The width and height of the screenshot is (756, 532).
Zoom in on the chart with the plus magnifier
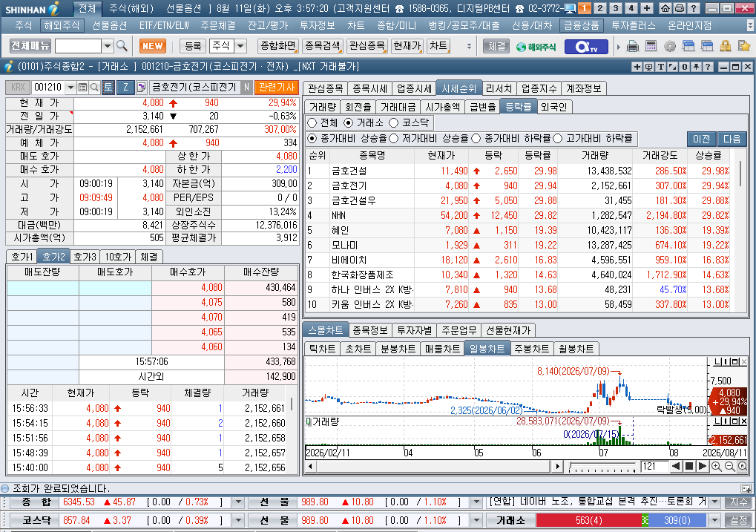point(717,467)
